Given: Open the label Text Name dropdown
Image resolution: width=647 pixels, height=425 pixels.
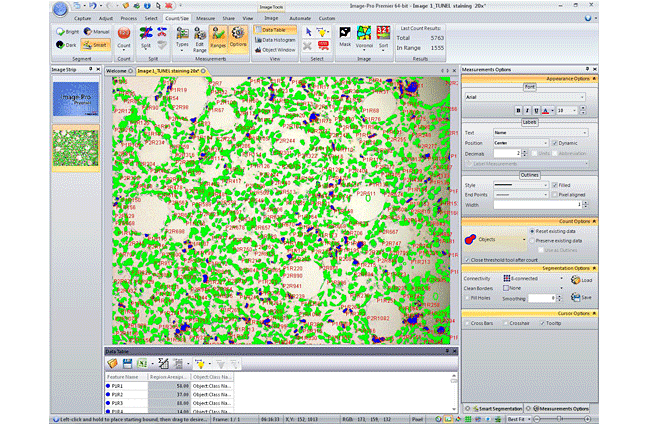Looking at the screenshot, I should click(541, 133).
